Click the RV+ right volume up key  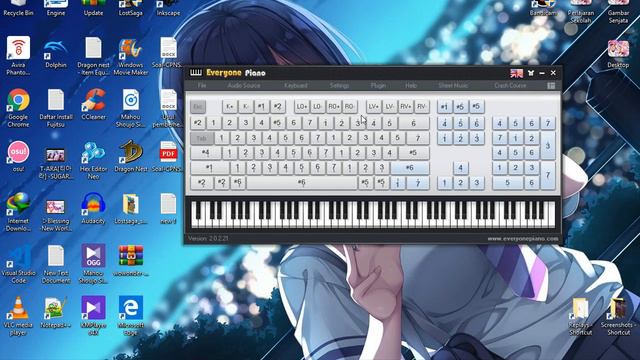tap(405, 107)
